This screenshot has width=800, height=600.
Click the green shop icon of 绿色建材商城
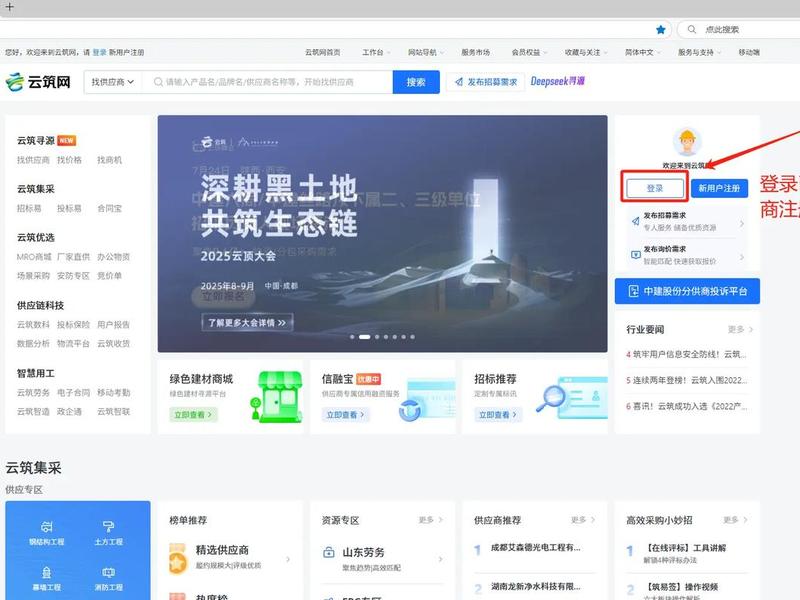click(x=276, y=396)
